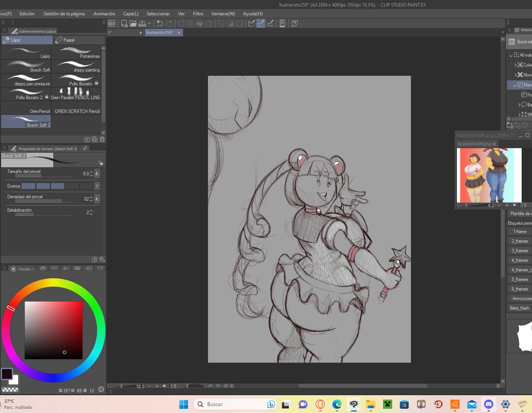
Task: Open Clip Studio support help icon
Action: pos(295,23)
